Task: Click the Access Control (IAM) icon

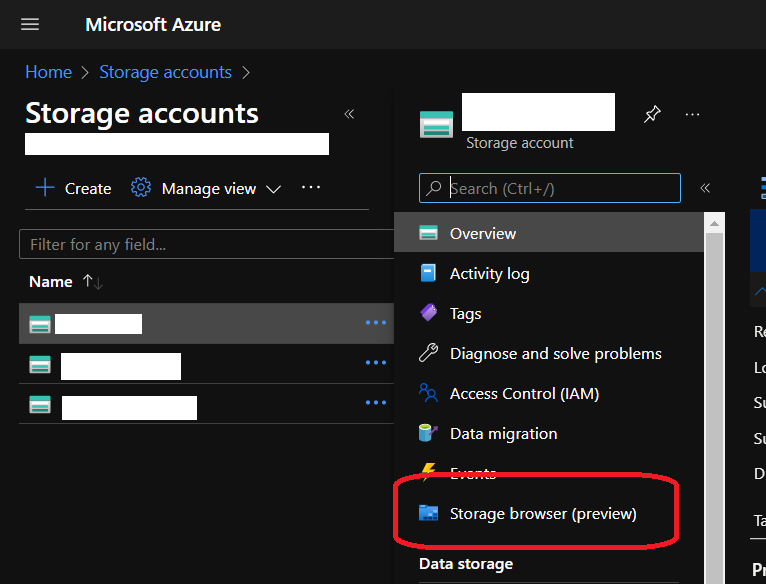Action: point(429,393)
